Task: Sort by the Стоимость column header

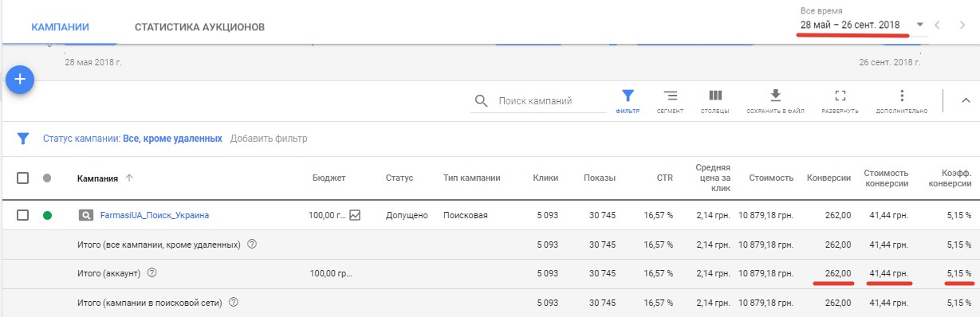Action: click(x=771, y=178)
